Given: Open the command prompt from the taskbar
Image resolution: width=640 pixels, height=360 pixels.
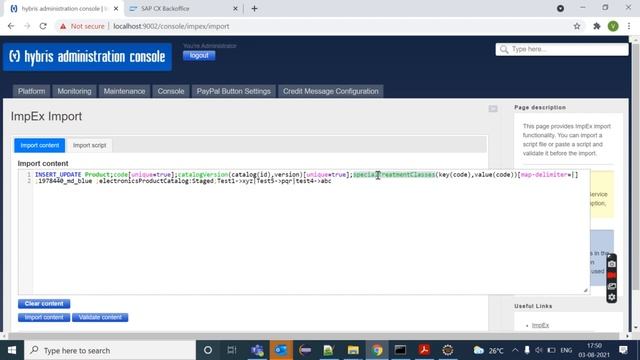Looking at the screenshot, I should click(x=400, y=350).
